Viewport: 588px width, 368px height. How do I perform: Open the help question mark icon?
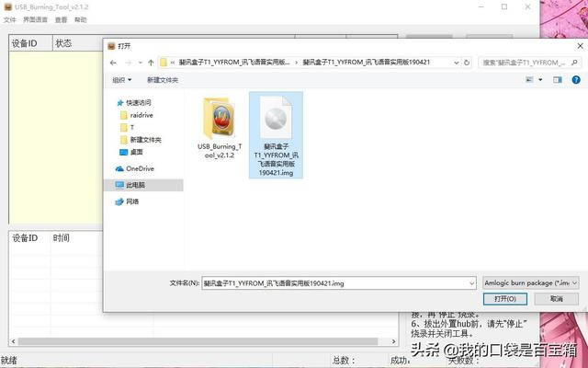(575, 80)
